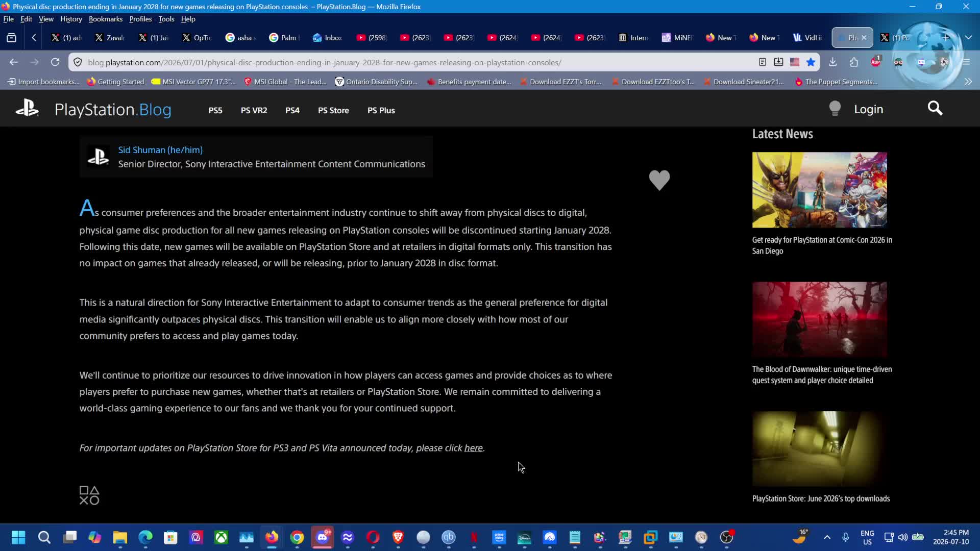Open the PlayStation Blog search magnifier

click(935, 108)
